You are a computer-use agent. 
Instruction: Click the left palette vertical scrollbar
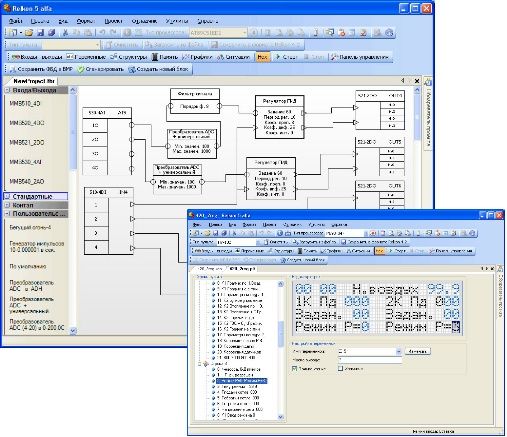tap(73, 210)
